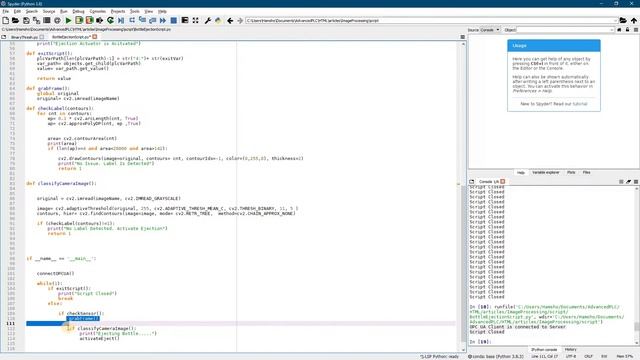Image resolution: width=640 pixels, height=360 pixels.
Task: Click the editor vertical scrollbar
Action: pyautogui.click(x=463, y=196)
